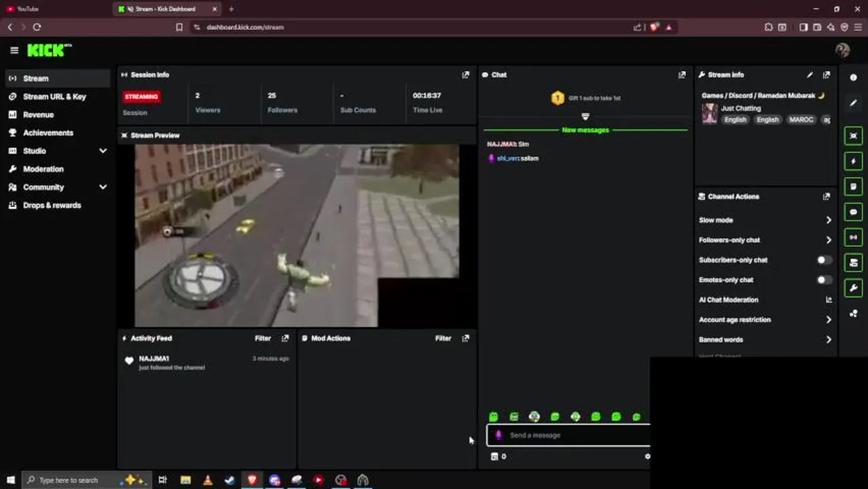Image resolution: width=868 pixels, height=489 pixels.
Task: Open the profile avatar in the header
Action: [x=842, y=50]
